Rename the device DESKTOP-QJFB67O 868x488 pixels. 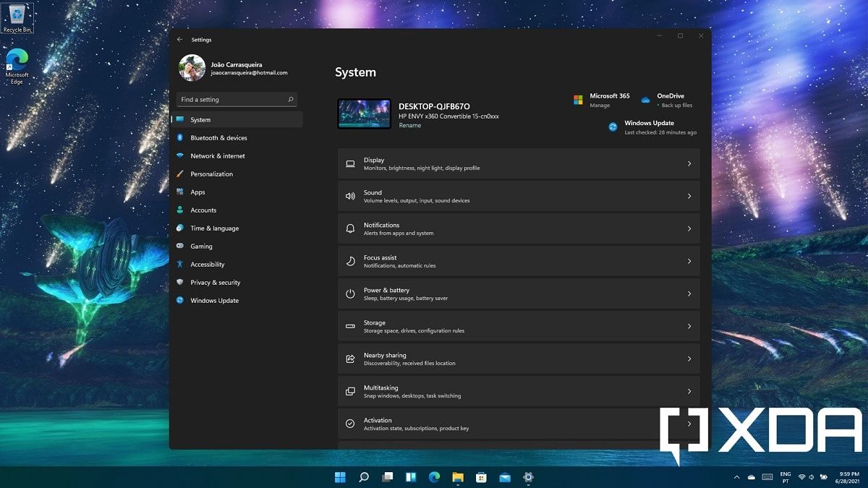[x=410, y=125]
